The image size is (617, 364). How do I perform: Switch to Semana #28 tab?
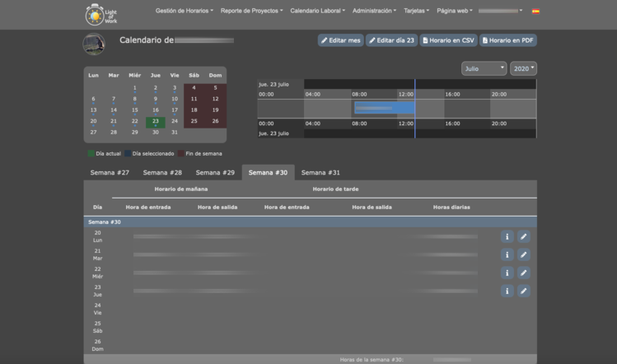162,172
